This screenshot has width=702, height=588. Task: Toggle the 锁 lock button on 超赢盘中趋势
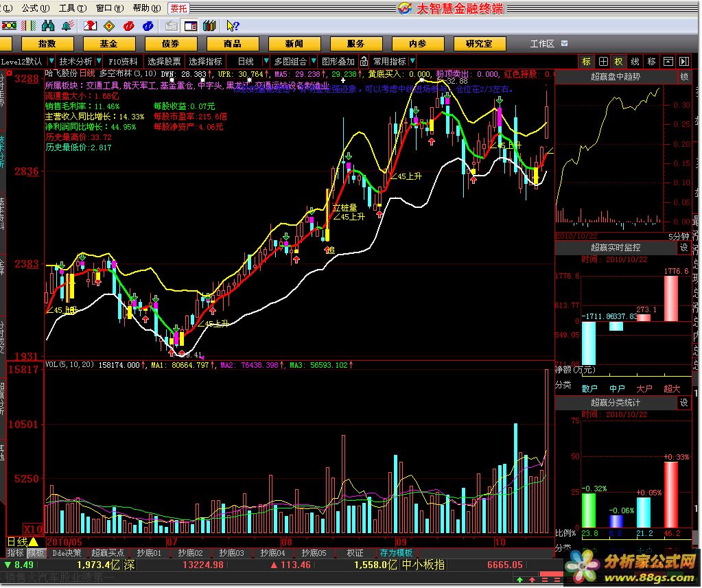(x=684, y=77)
